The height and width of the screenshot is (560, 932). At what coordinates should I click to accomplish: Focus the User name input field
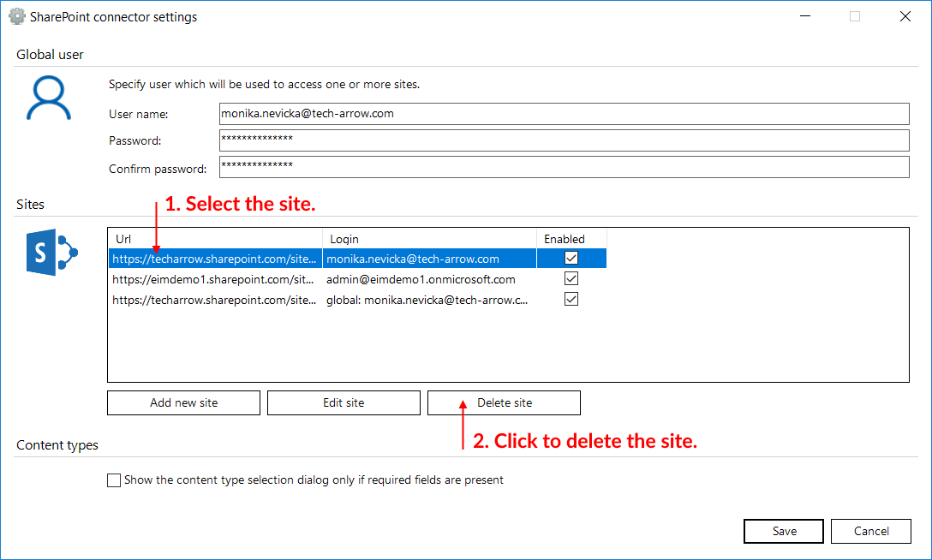tap(564, 114)
